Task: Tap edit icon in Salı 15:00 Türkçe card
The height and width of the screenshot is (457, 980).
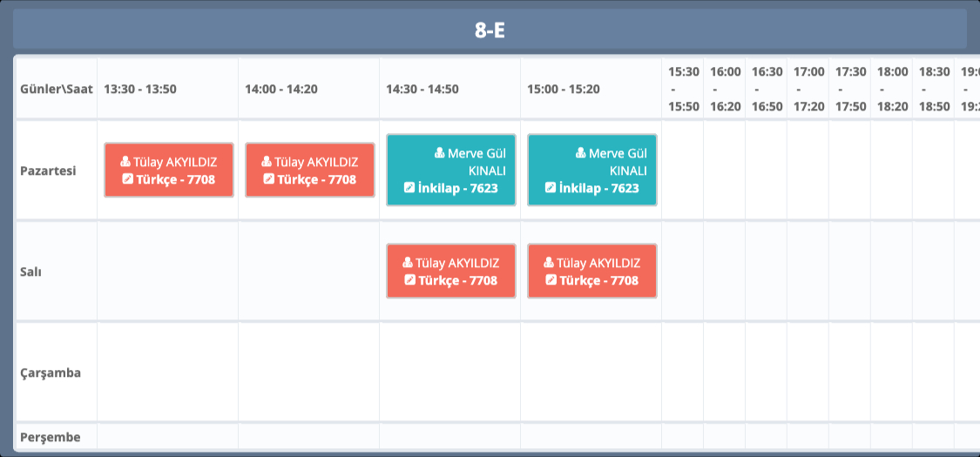Action: [x=551, y=280]
